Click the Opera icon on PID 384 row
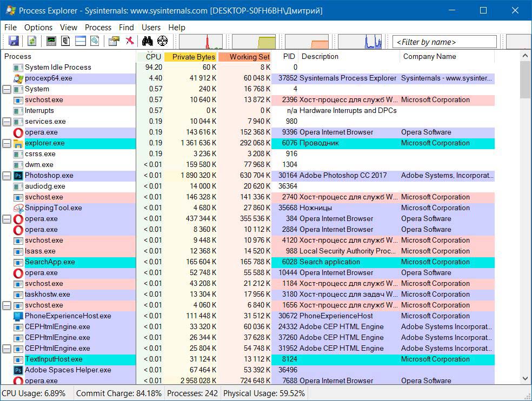Viewport: 532px width, 401px height. pyautogui.click(x=18, y=219)
